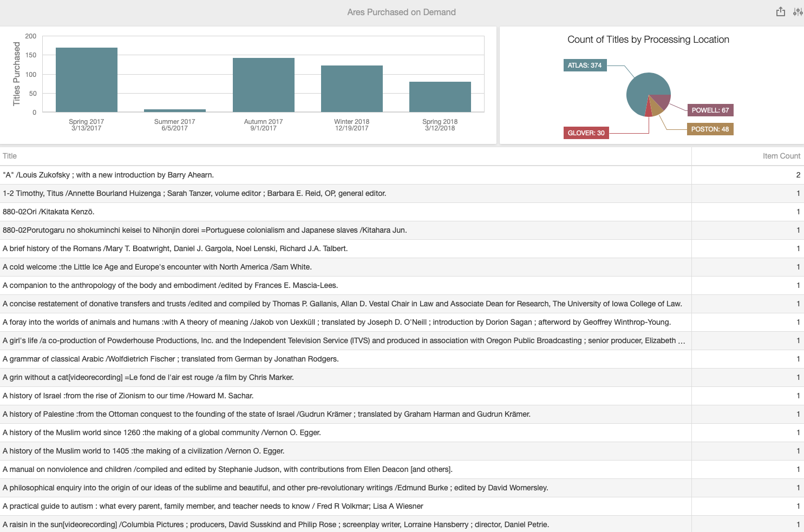
Task: Click the POWELL: 67 pie chart label
Action: point(710,110)
